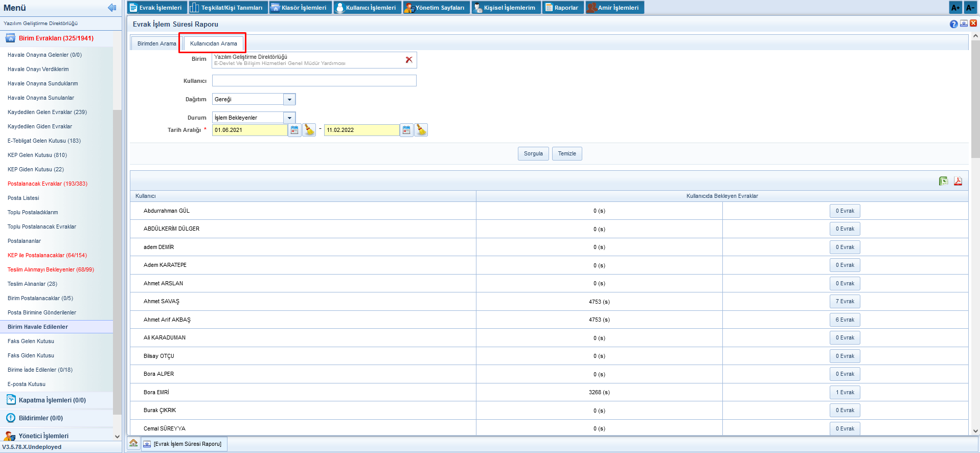Clear the selected Birim with red X
Screen dimensions: 980x453
coord(408,60)
